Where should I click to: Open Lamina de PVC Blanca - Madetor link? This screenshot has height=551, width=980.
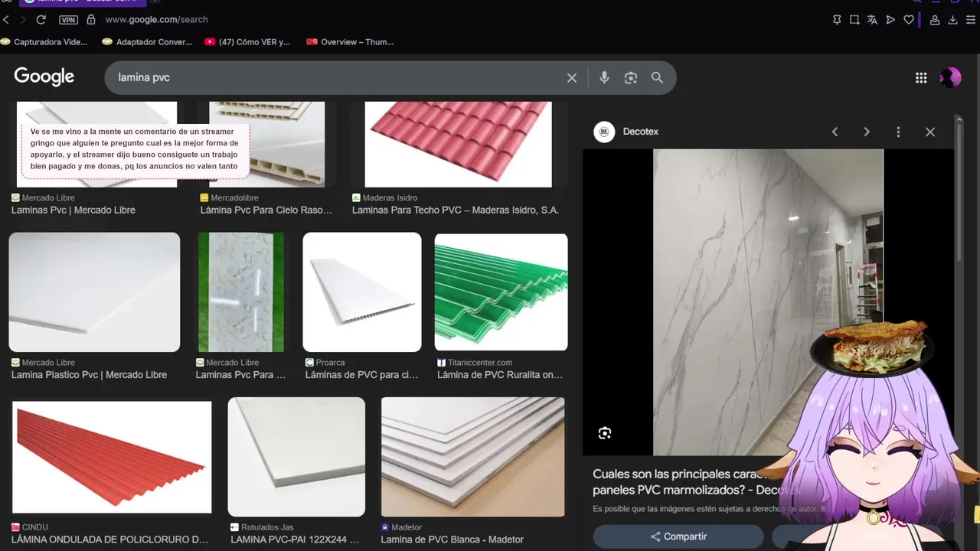(452, 540)
